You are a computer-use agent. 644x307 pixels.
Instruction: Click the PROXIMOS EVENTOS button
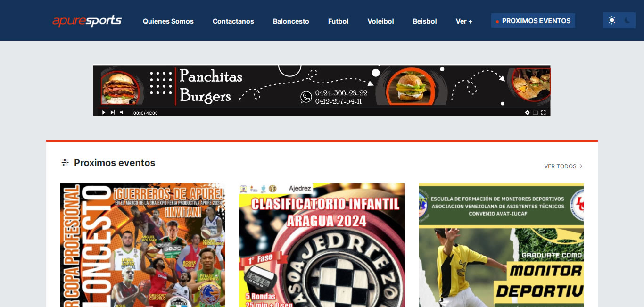pos(533,21)
